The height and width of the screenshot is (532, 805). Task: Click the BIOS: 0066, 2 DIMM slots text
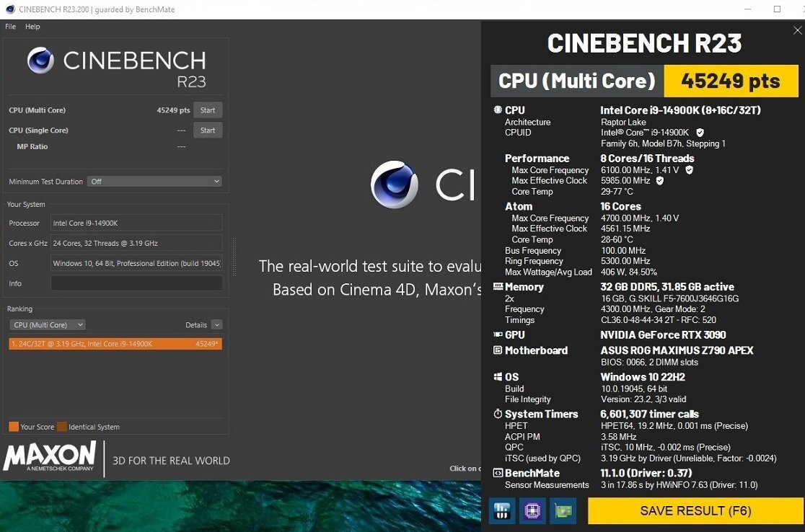coord(649,362)
